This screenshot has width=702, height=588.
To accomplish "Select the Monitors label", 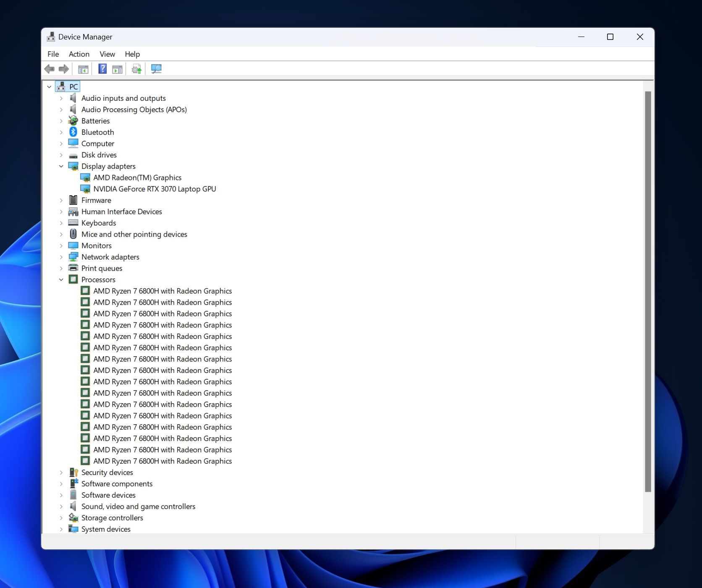I will (x=97, y=245).
